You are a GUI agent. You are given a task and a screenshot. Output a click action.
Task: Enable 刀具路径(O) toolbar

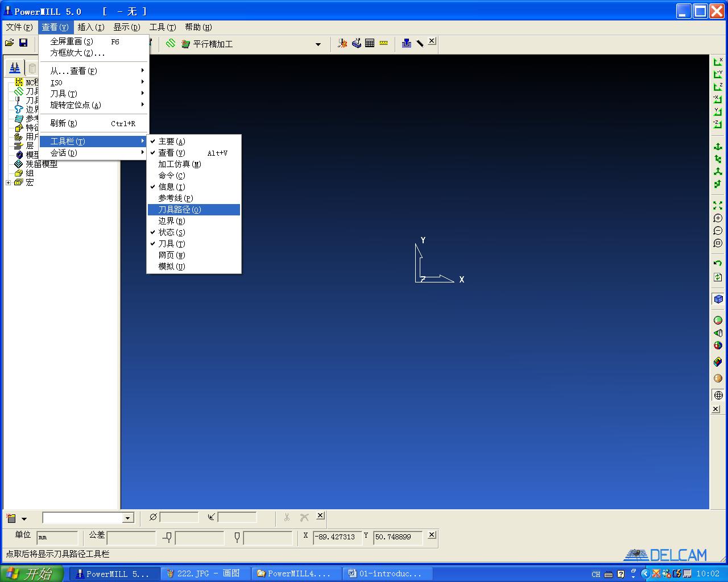194,210
